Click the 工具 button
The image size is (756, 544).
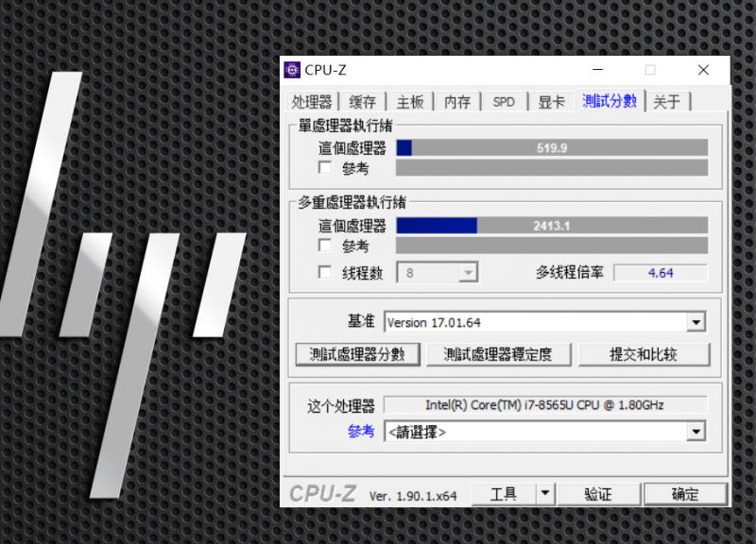point(504,494)
